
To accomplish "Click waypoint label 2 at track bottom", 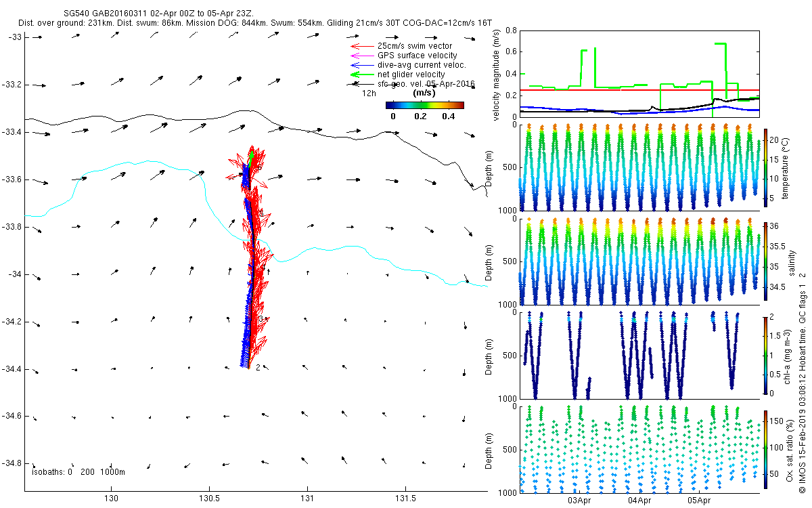I will pos(258,368).
